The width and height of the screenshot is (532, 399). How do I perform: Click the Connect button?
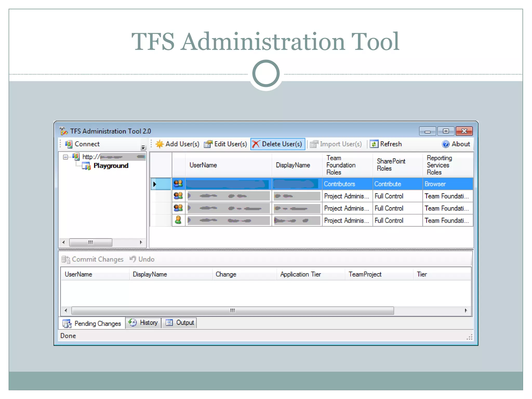coord(82,144)
